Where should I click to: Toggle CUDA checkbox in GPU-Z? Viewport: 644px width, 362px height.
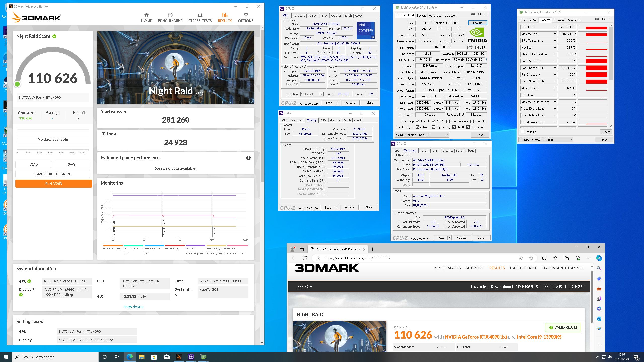433,121
